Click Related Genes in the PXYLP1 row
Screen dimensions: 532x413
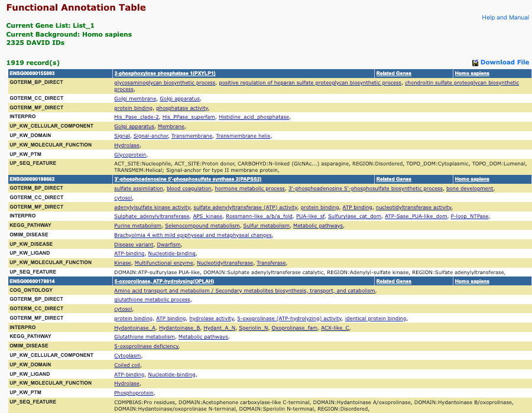click(x=394, y=73)
